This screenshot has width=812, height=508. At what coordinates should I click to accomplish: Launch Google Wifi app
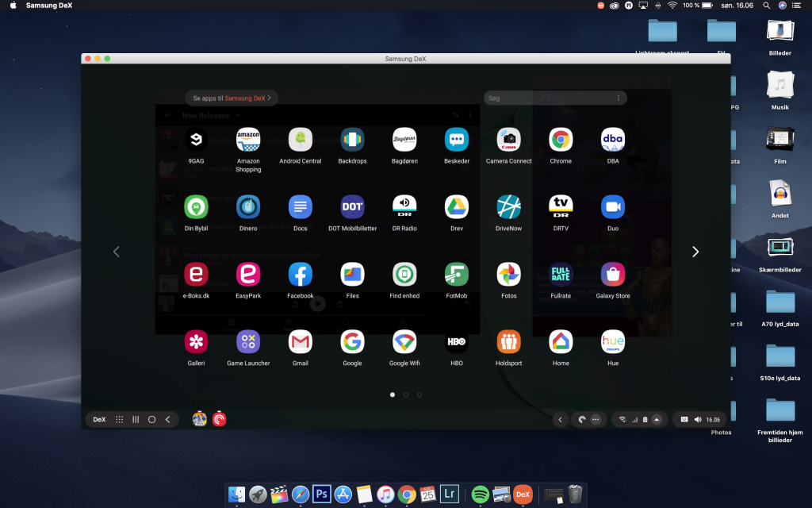404,341
